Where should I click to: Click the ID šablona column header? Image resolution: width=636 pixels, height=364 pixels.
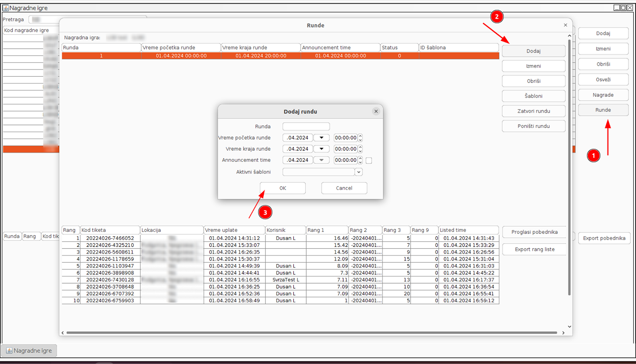tap(459, 47)
